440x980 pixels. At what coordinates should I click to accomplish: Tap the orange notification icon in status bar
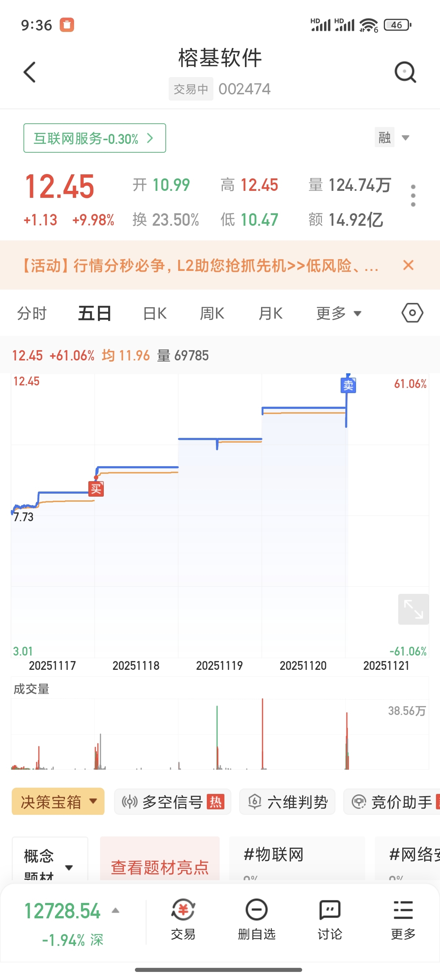point(67,25)
